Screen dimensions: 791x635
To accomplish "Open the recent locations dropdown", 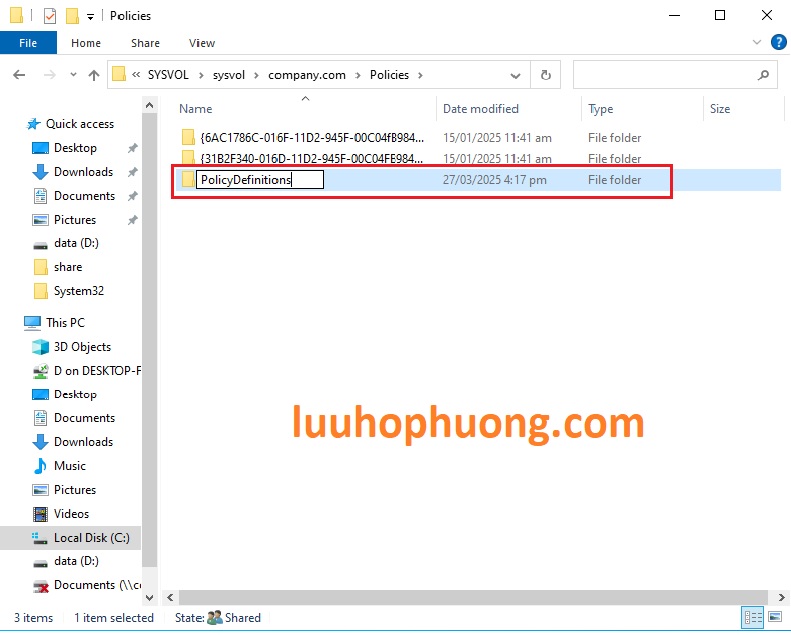I will click(x=72, y=75).
